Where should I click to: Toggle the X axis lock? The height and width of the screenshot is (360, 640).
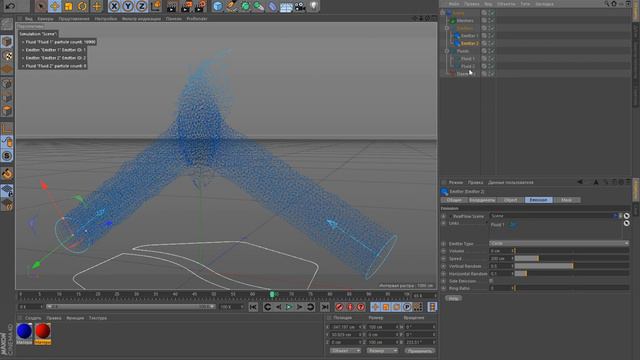coord(115,6)
